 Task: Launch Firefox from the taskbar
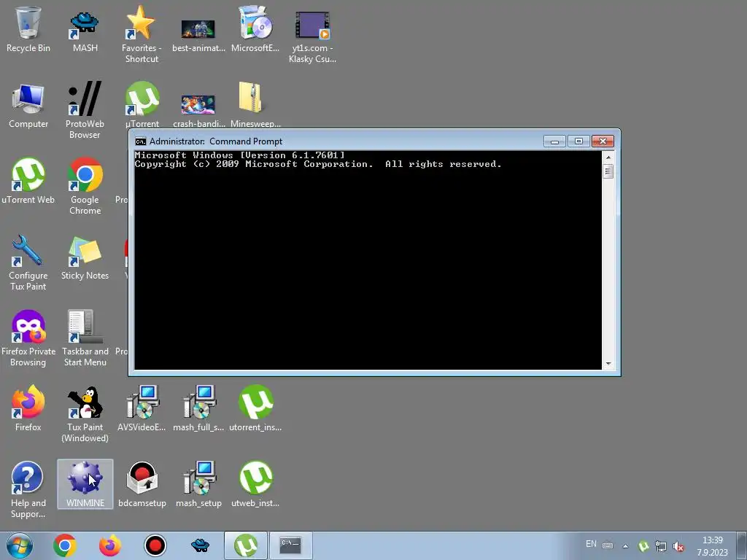point(110,545)
